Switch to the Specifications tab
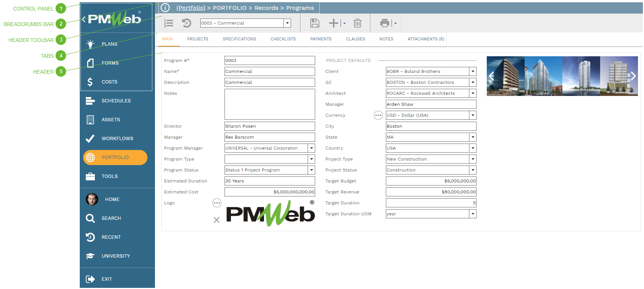 coord(239,39)
